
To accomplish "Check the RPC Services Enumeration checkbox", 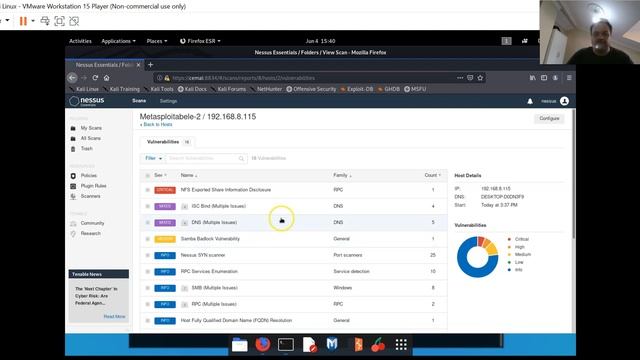I will pos(147,271).
